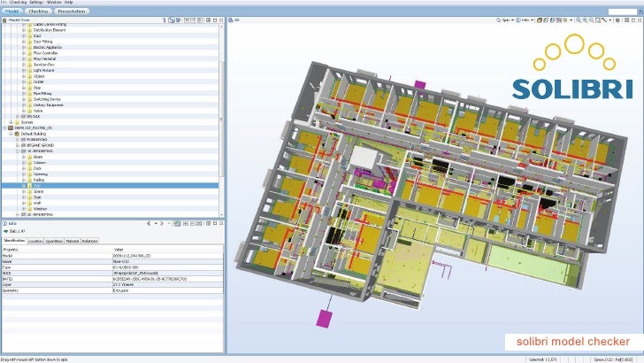Screen dimensions: 644x363
Task: Open the Relations tab in Info panel
Action: (x=89, y=241)
